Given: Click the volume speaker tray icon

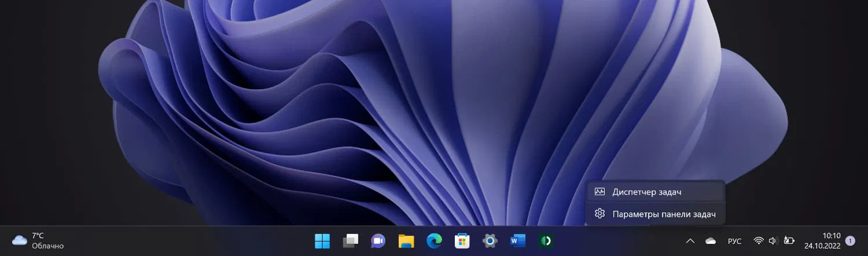Looking at the screenshot, I should (x=773, y=241).
